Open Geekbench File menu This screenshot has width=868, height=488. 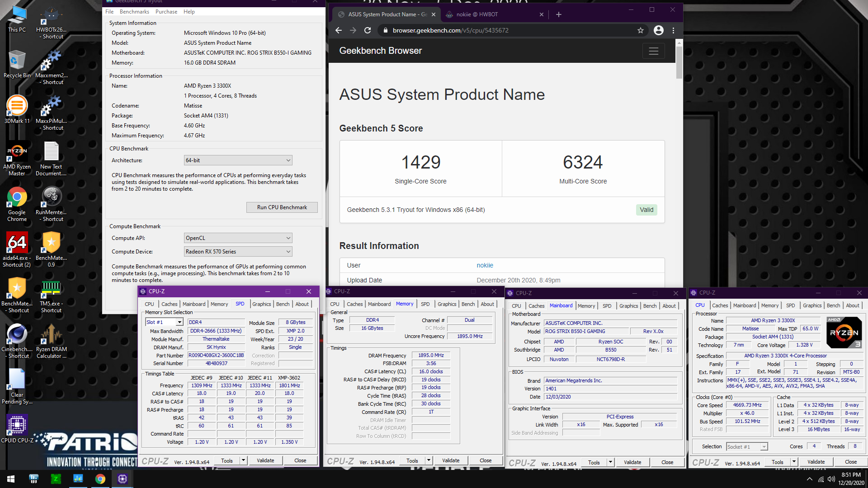pyautogui.click(x=109, y=12)
